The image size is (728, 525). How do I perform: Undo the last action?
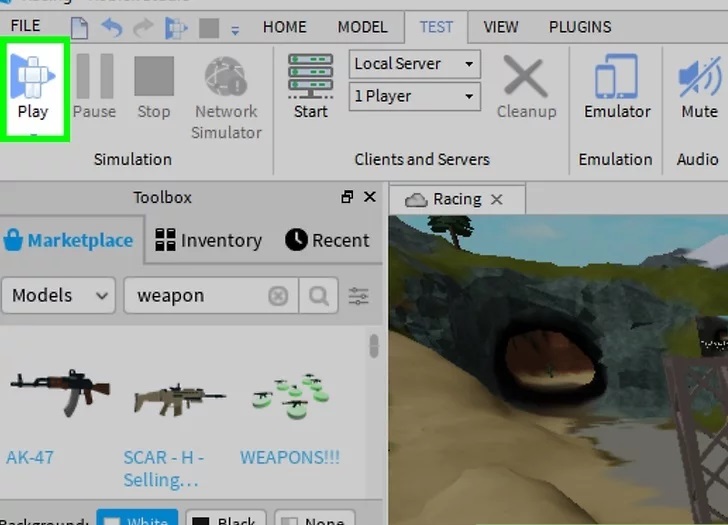112,28
